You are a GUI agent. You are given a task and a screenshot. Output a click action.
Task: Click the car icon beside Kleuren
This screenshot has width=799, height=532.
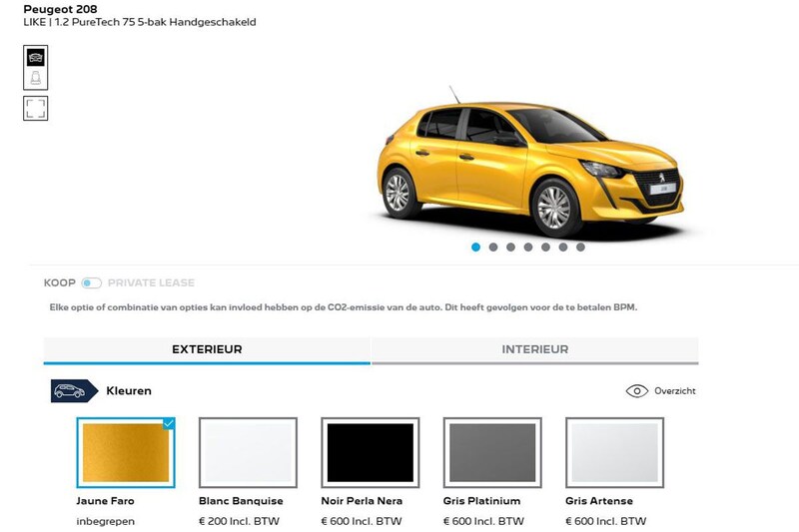70,391
